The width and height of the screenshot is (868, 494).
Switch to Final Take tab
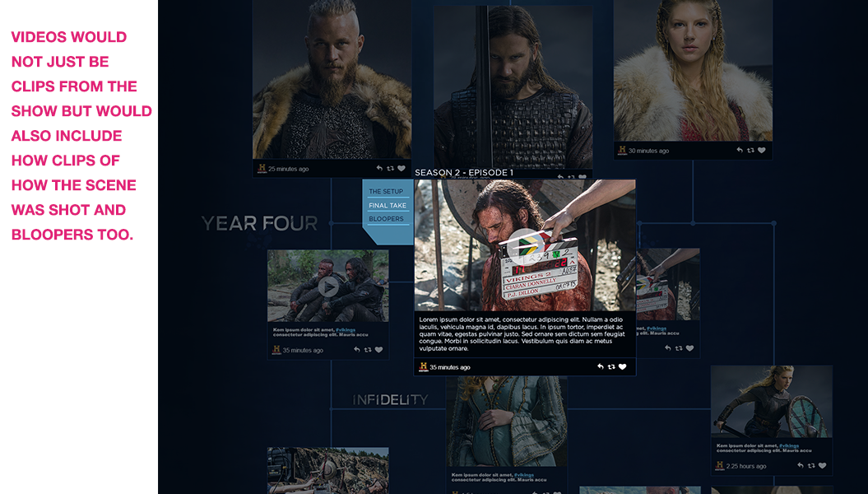(x=388, y=205)
